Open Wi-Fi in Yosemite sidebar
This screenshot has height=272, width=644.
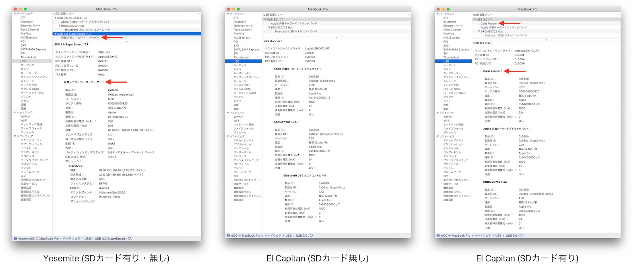24,121
